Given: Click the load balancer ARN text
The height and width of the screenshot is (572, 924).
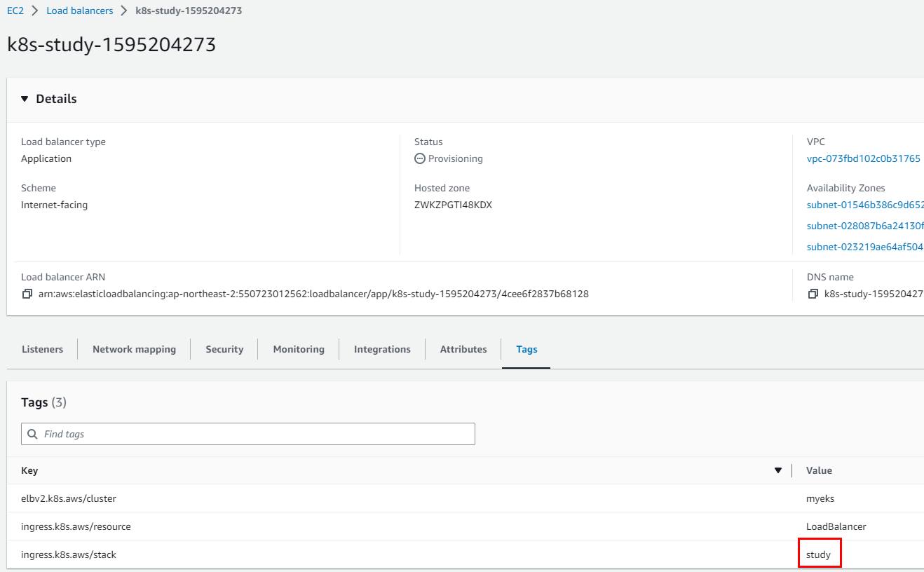Looking at the screenshot, I should pyautogui.click(x=313, y=294).
